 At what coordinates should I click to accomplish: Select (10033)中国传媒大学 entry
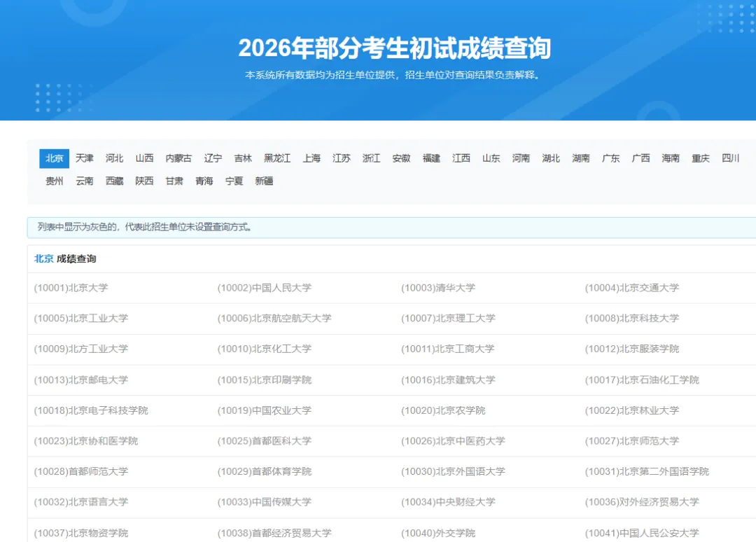264,502
